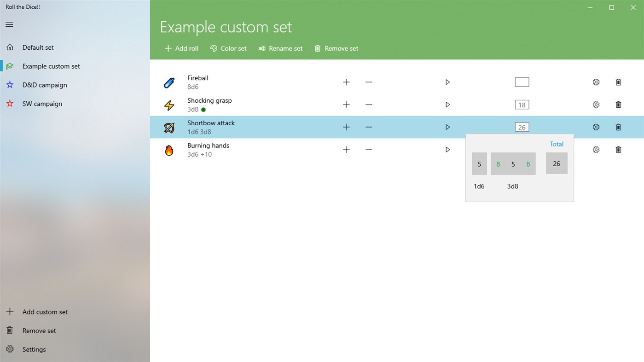Decrease the Fireball dice with minus
The height and width of the screenshot is (362, 644).
coord(369,82)
